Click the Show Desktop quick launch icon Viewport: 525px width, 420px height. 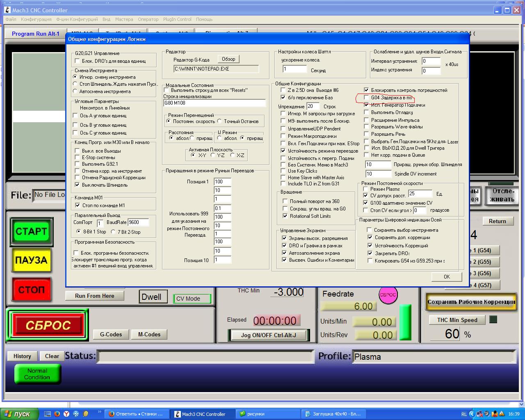point(48,414)
